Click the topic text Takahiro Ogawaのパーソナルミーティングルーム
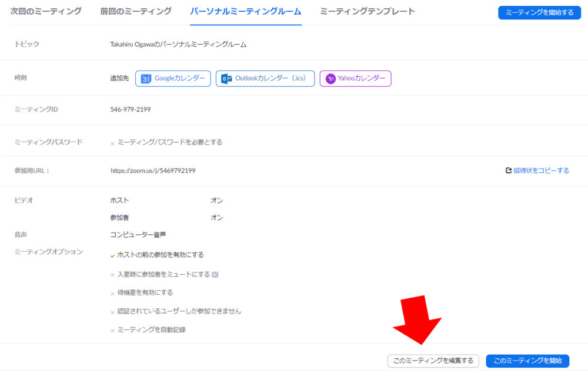The image size is (588, 377). [x=178, y=44]
